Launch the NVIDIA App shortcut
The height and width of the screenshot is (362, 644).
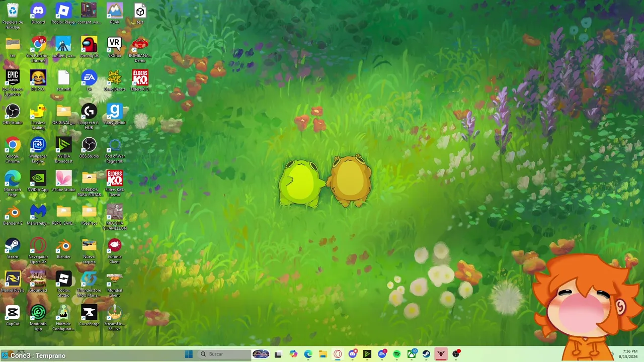(38, 182)
